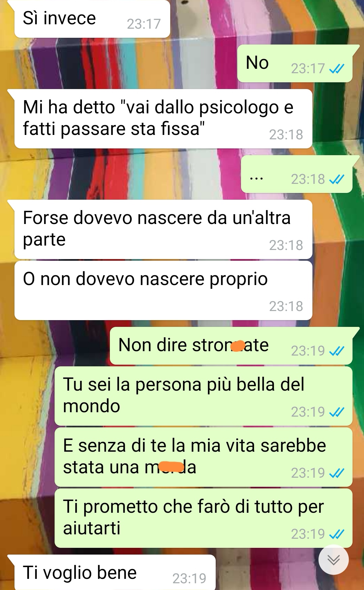Select the "E senza di te la mia vita" message
This screenshot has height=590, width=364.
(204, 457)
